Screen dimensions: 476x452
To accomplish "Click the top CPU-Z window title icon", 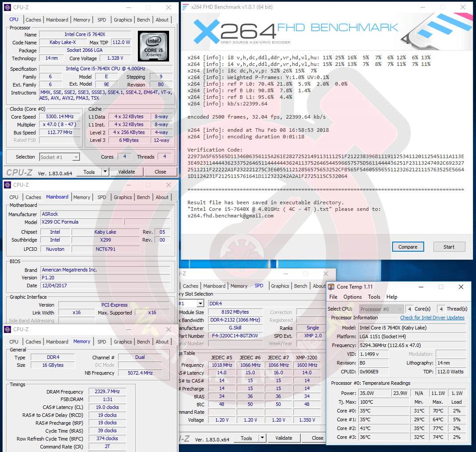I will (7, 7).
